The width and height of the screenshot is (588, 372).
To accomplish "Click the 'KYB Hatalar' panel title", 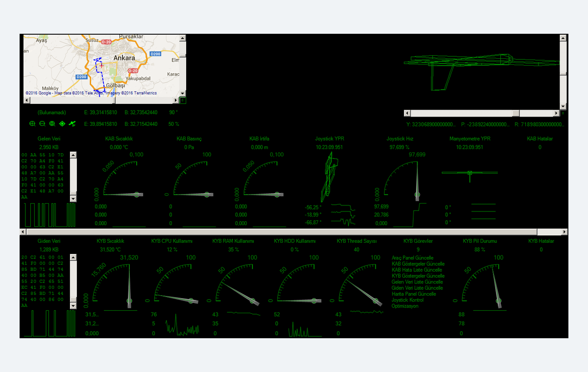I will point(541,241).
